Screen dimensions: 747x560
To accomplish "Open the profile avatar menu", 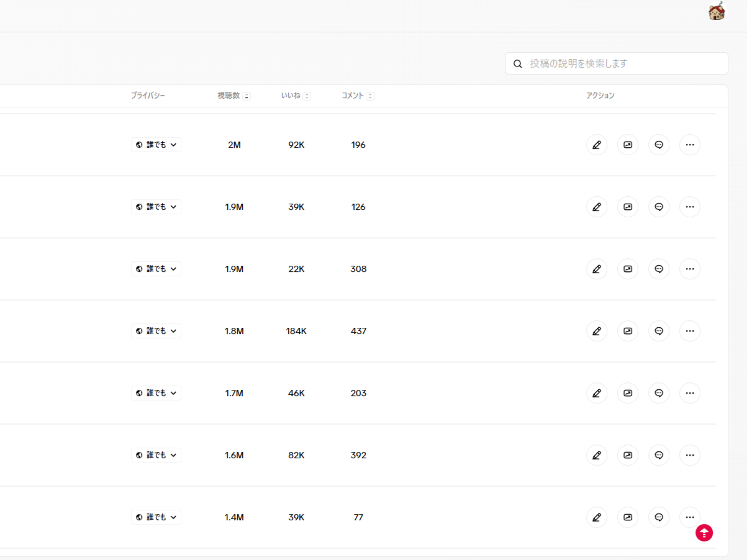I will [717, 11].
